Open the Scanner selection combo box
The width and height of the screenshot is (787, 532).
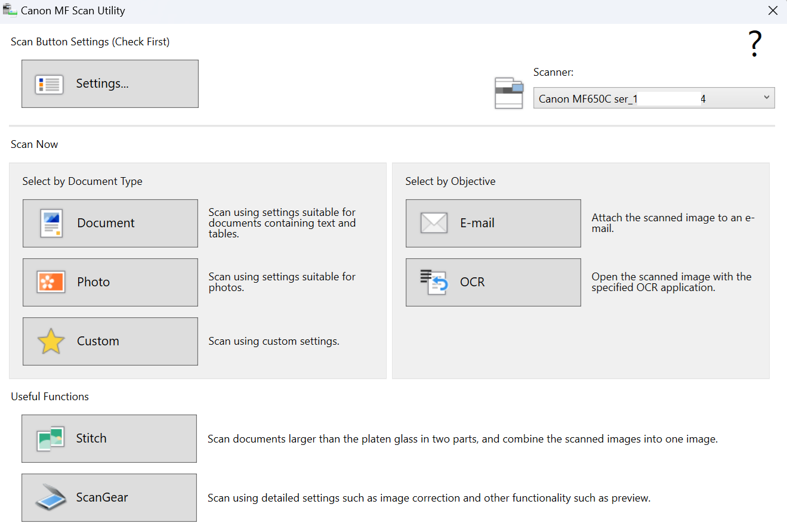(x=644, y=98)
